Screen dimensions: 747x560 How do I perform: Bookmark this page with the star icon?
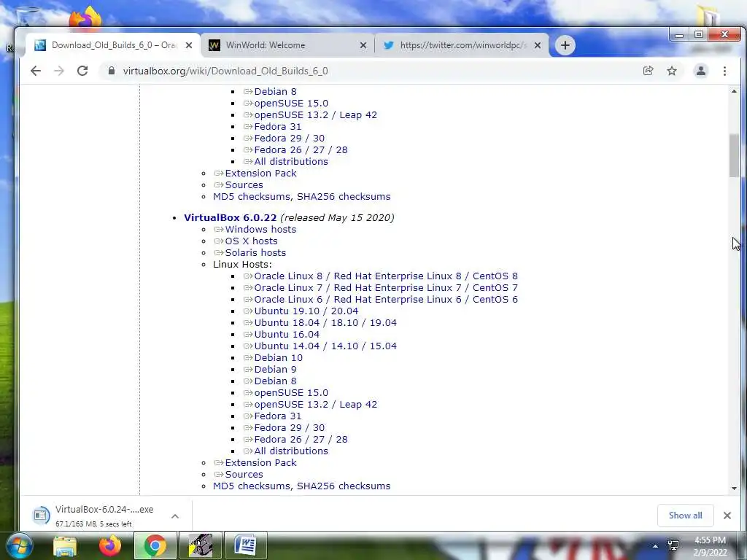click(672, 71)
